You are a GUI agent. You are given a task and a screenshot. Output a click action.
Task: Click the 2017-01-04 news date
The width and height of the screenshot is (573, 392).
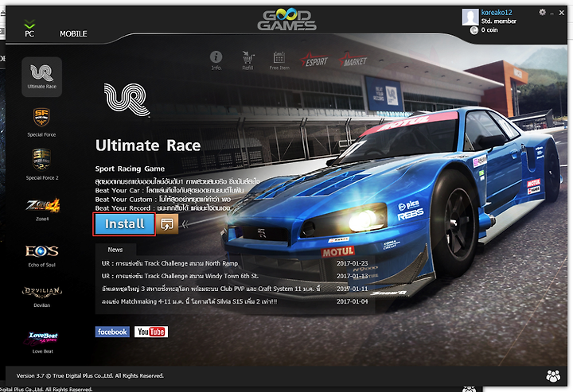(353, 301)
